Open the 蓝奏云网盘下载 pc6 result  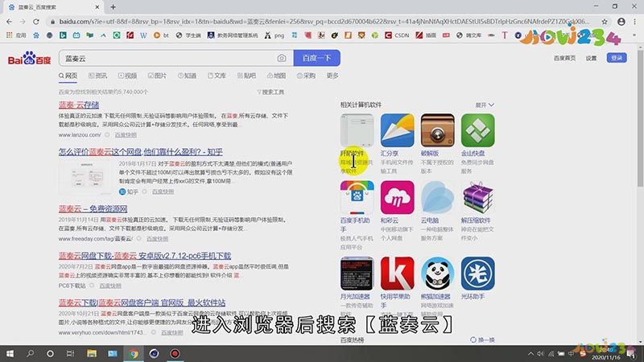point(145,256)
